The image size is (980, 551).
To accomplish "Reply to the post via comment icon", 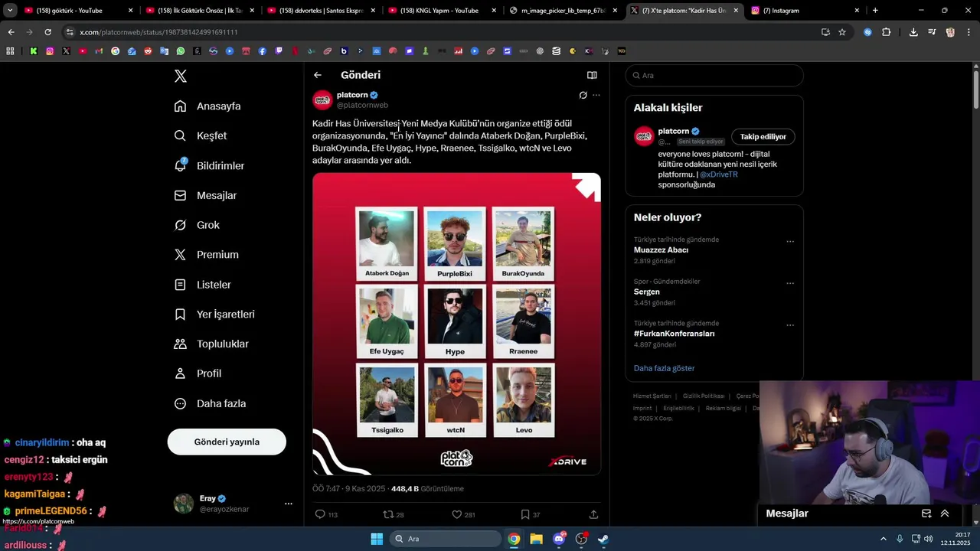I will click(321, 514).
